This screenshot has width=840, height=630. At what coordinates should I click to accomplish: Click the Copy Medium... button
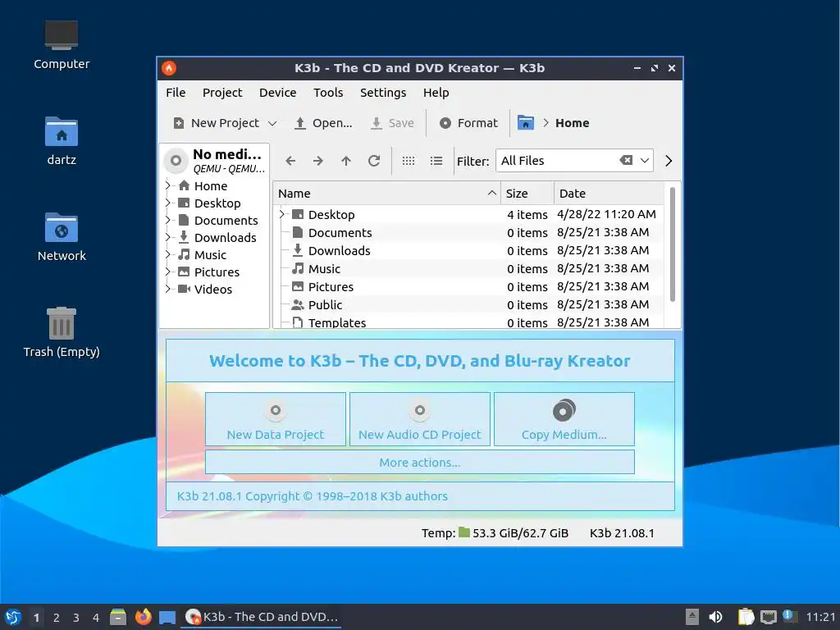(x=564, y=419)
